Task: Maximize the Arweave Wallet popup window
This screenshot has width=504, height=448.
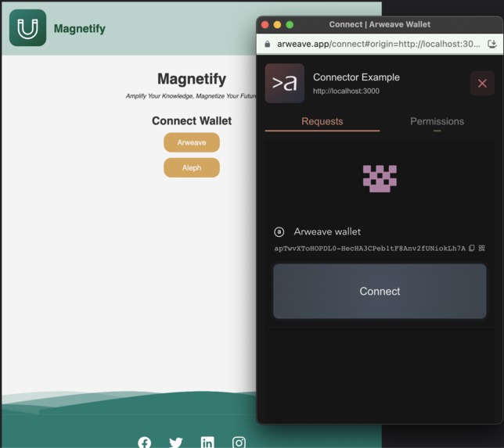Action: [290, 25]
